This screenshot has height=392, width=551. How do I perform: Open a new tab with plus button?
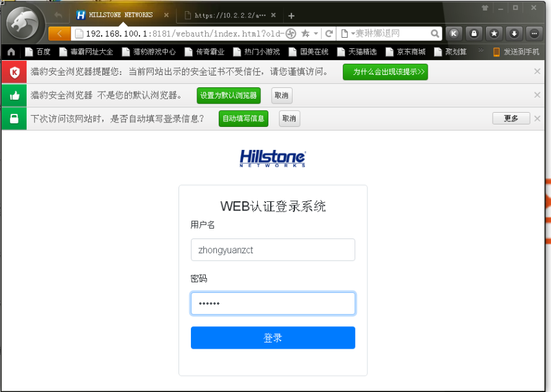pos(291,15)
